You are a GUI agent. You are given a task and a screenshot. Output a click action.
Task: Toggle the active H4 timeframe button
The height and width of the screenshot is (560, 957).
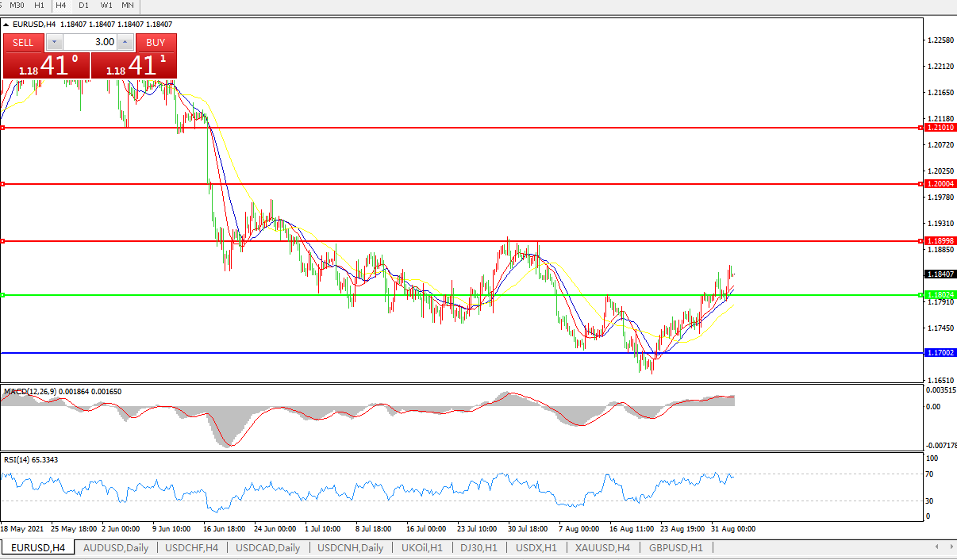61,5
